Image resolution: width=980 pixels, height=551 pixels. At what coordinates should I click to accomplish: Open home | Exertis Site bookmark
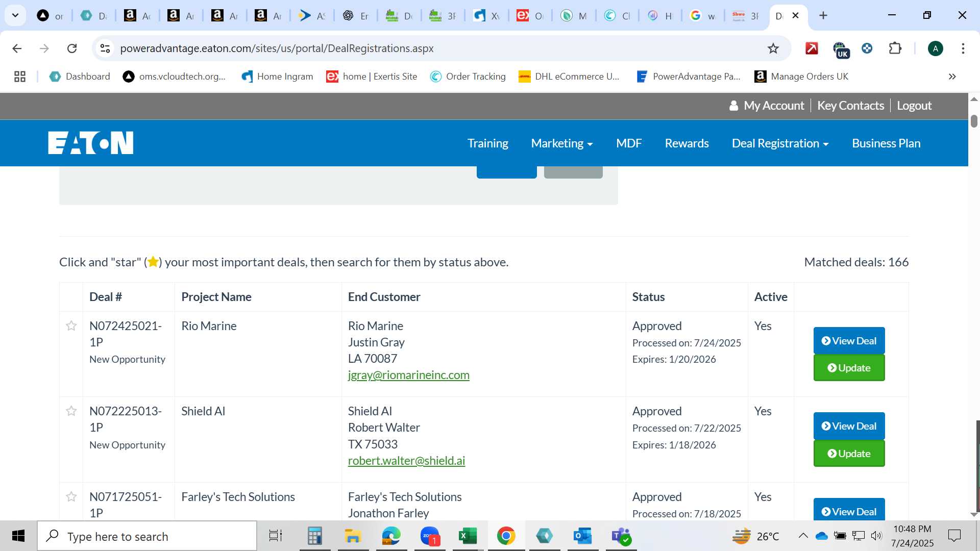coord(372,77)
